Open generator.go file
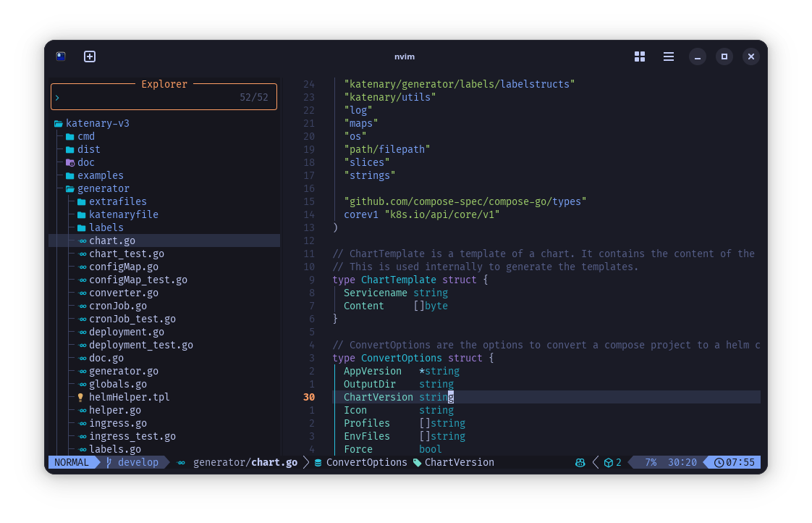The width and height of the screenshot is (812, 523). [x=124, y=371]
